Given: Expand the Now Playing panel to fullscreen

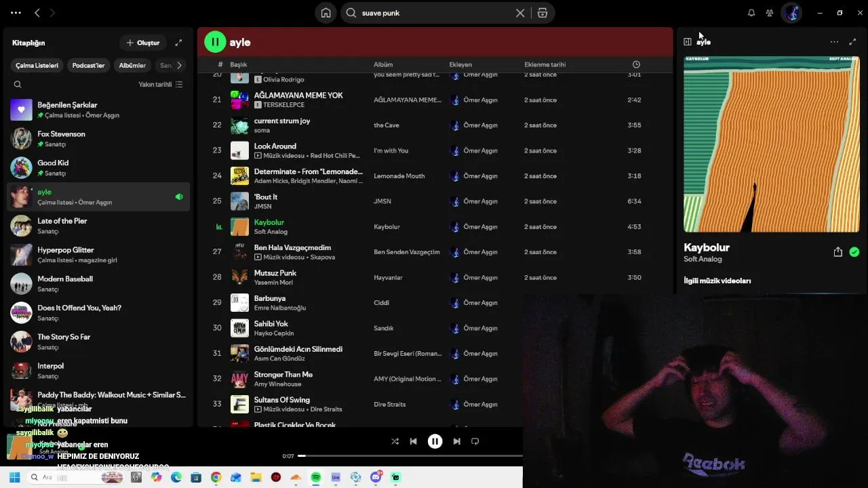Looking at the screenshot, I should point(852,42).
